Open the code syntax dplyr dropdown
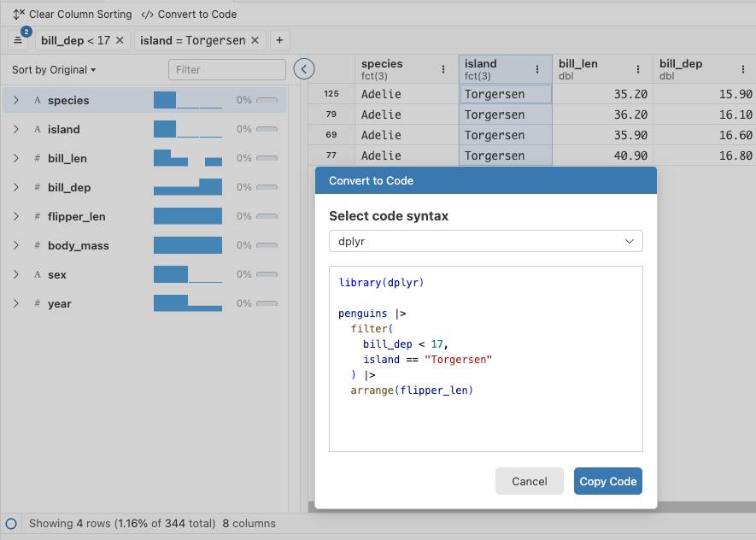 (485, 241)
